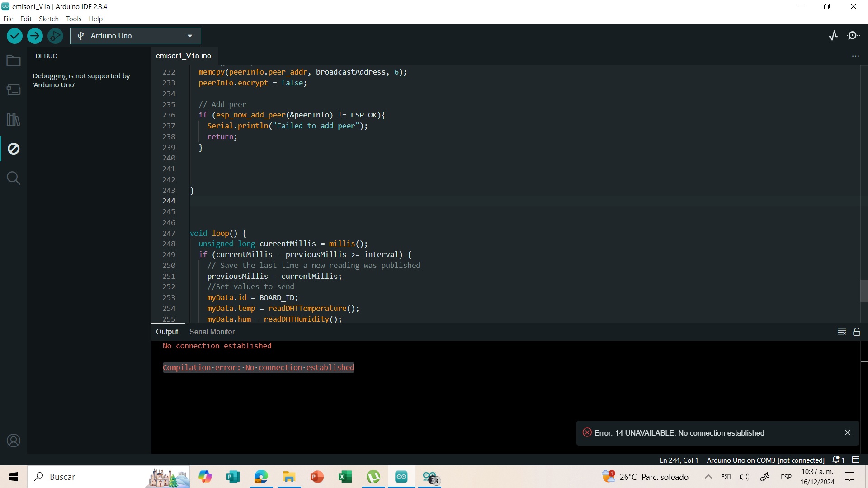Open the Sketch menu

click(48, 19)
